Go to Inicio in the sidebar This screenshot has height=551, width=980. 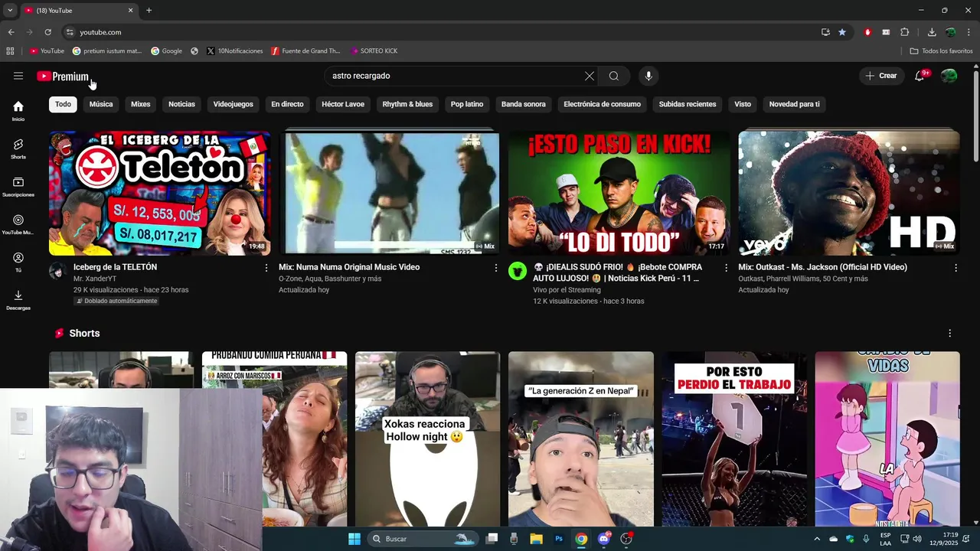point(18,111)
